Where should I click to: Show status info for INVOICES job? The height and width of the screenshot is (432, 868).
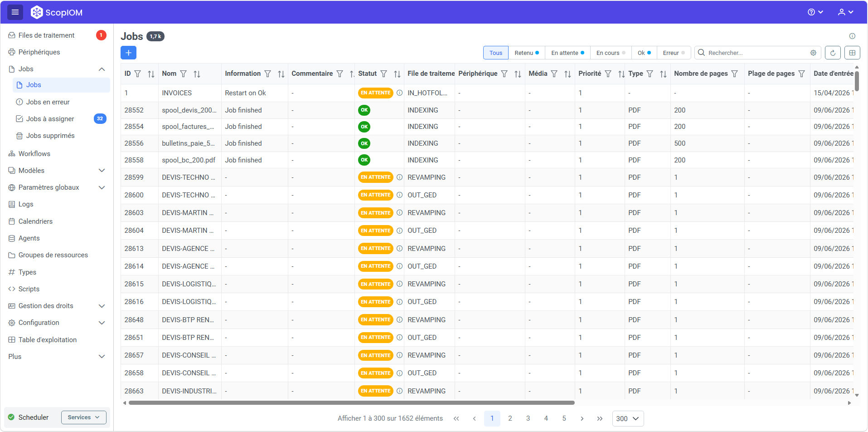(x=399, y=93)
